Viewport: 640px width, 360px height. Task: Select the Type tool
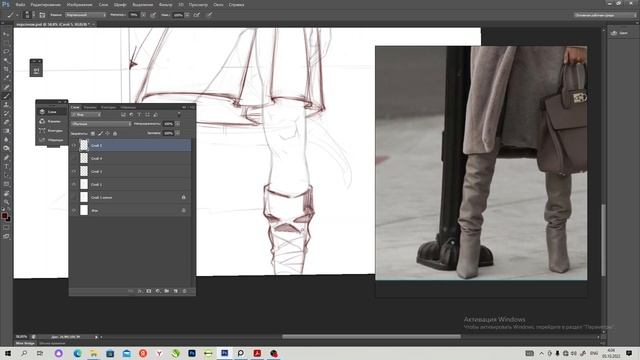[6, 167]
